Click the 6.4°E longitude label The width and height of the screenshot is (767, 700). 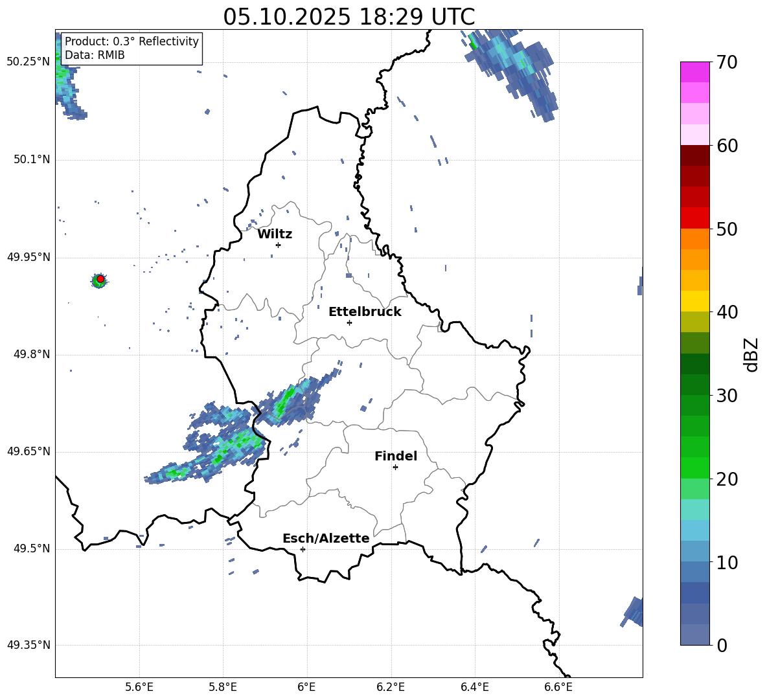tap(474, 687)
